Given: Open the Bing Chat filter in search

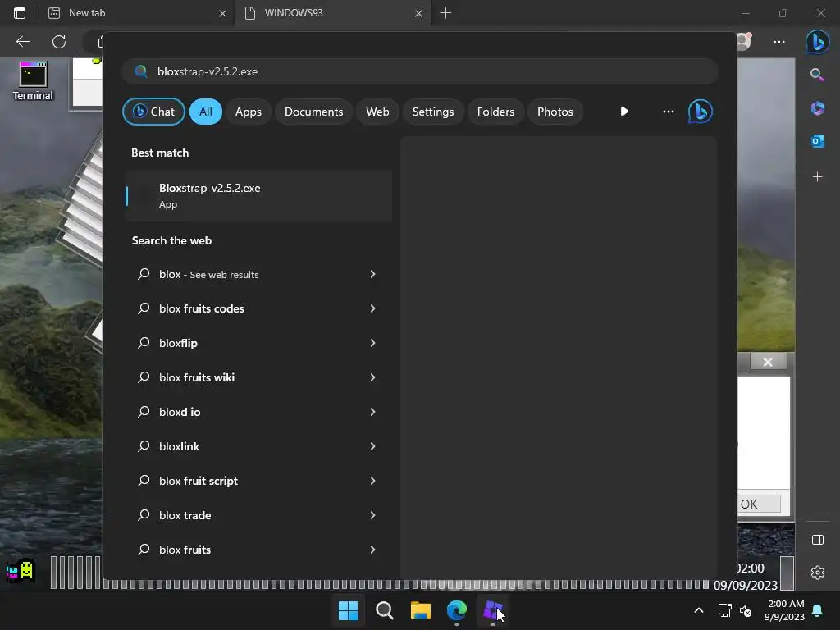Looking at the screenshot, I should pyautogui.click(x=153, y=112).
